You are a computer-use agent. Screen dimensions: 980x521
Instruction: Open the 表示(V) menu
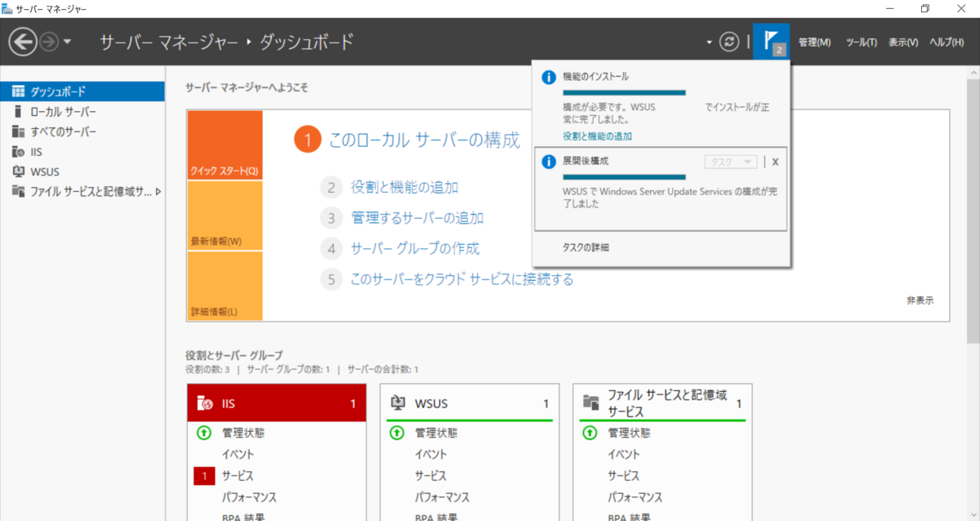tap(903, 42)
